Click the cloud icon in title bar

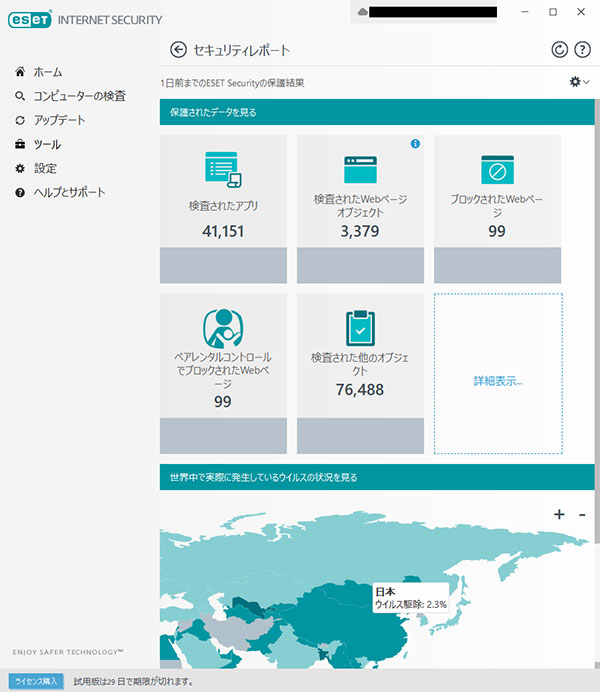[x=363, y=12]
